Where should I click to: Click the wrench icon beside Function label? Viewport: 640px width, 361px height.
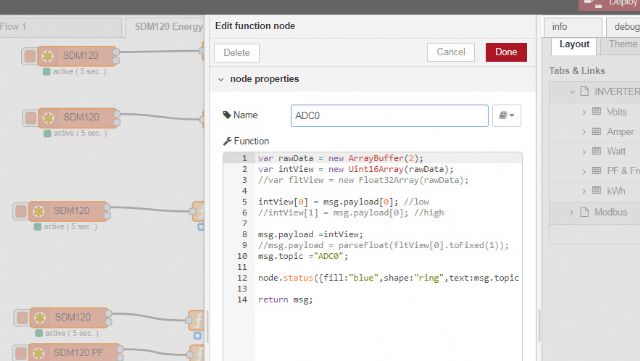tap(227, 141)
